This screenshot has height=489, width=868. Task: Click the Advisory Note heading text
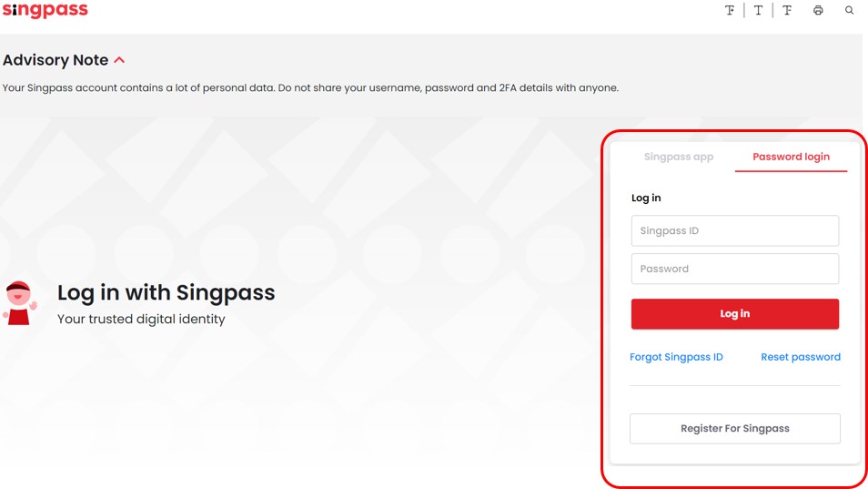pyautogui.click(x=56, y=60)
